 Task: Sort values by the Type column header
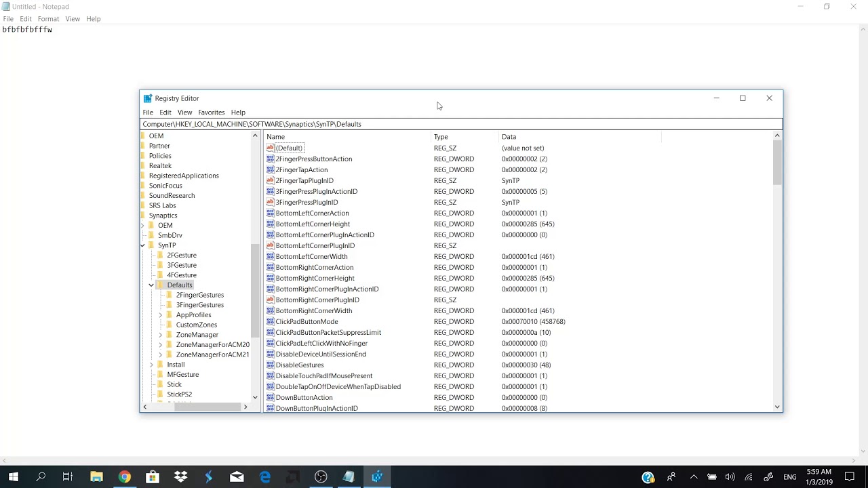[465, 137]
